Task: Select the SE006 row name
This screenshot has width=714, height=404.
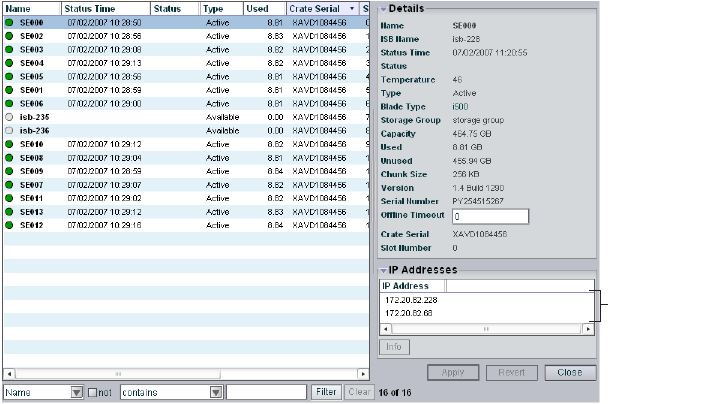Action: coord(32,103)
